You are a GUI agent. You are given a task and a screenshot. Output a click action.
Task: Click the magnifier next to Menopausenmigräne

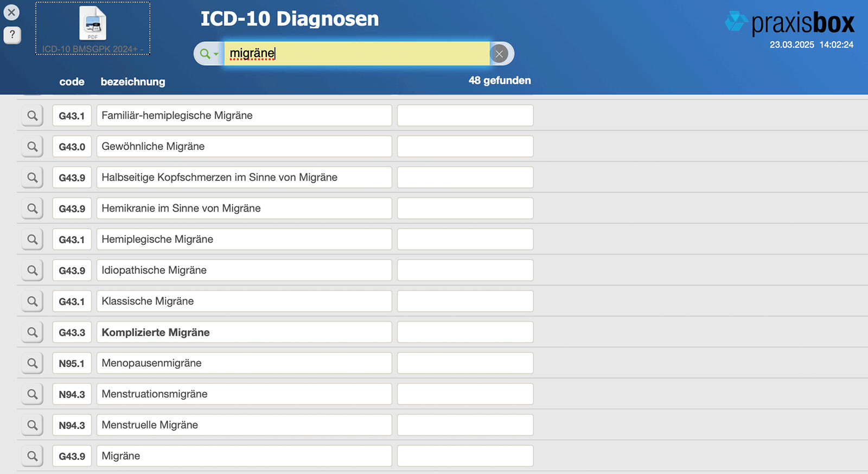click(33, 363)
